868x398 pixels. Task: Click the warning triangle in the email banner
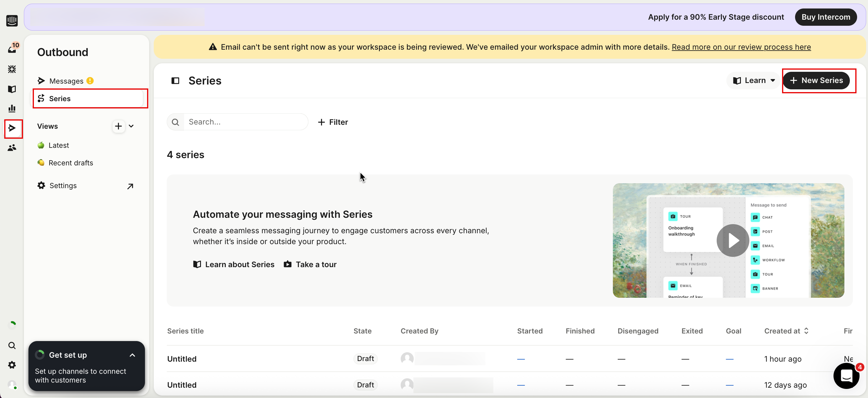[213, 47]
